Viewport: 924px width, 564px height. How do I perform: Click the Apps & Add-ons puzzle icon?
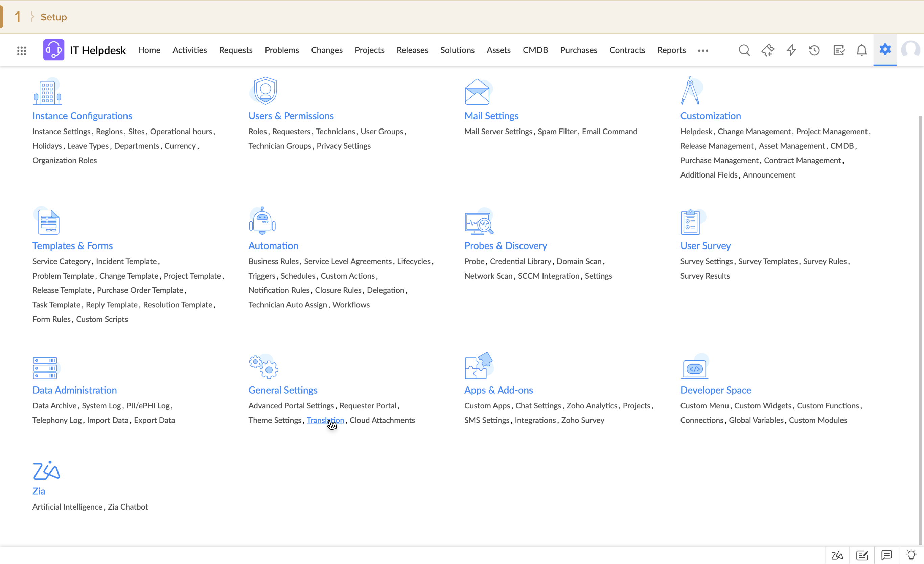click(479, 366)
